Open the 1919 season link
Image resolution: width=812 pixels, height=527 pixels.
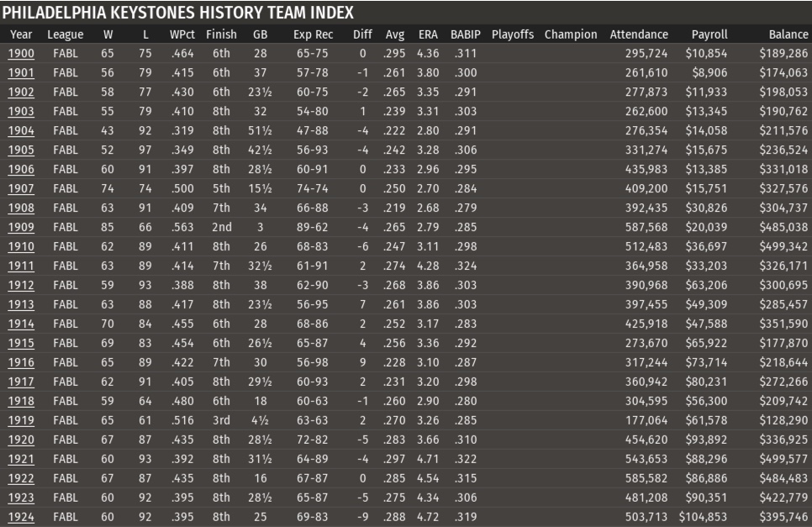click(21, 420)
